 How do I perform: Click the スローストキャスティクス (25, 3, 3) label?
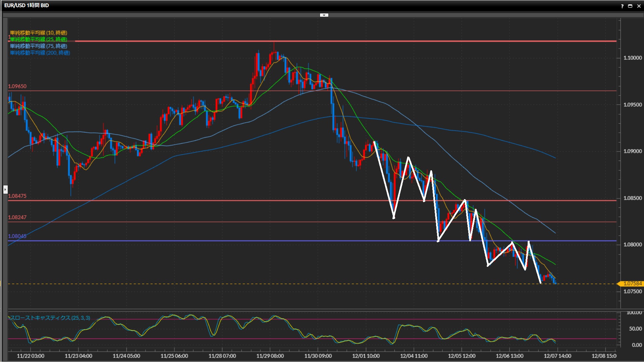tap(50, 318)
